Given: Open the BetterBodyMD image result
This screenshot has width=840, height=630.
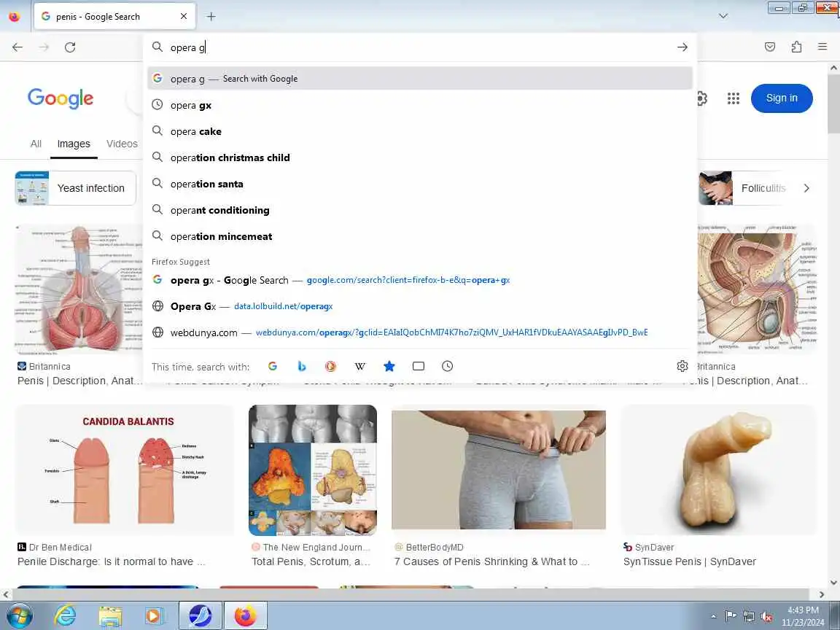Looking at the screenshot, I should [499, 470].
